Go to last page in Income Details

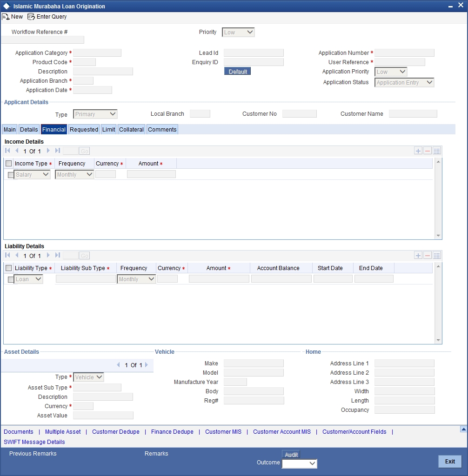[57, 151]
